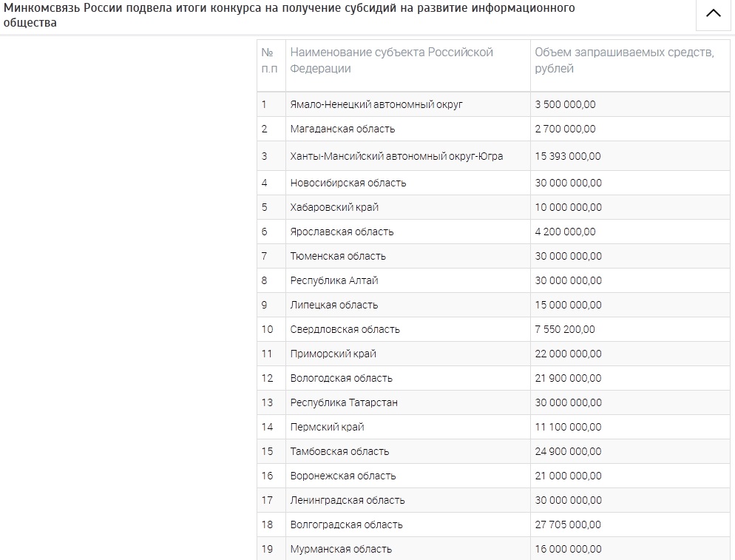Collapse the article with the up chevron
Image resolution: width=735 pixels, height=560 pixels.
tap(713, 14)
